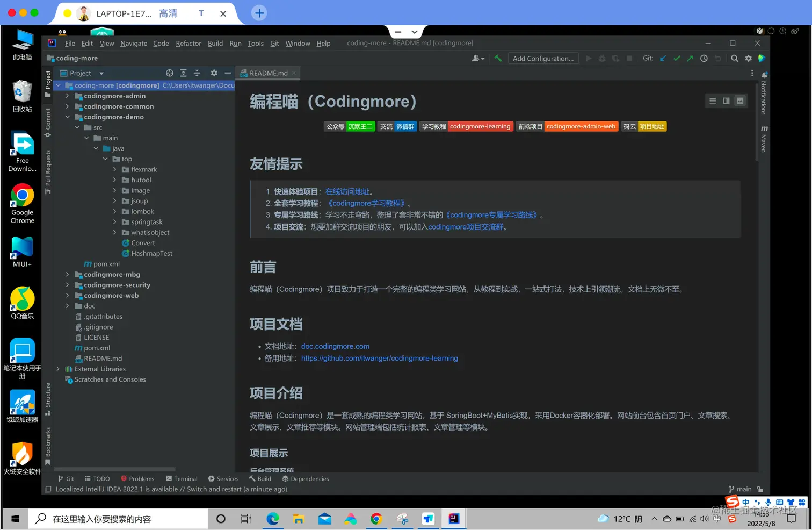Click the Select Opened File locate icon
This screenshot has width=812, height=530.
(170, 73)
